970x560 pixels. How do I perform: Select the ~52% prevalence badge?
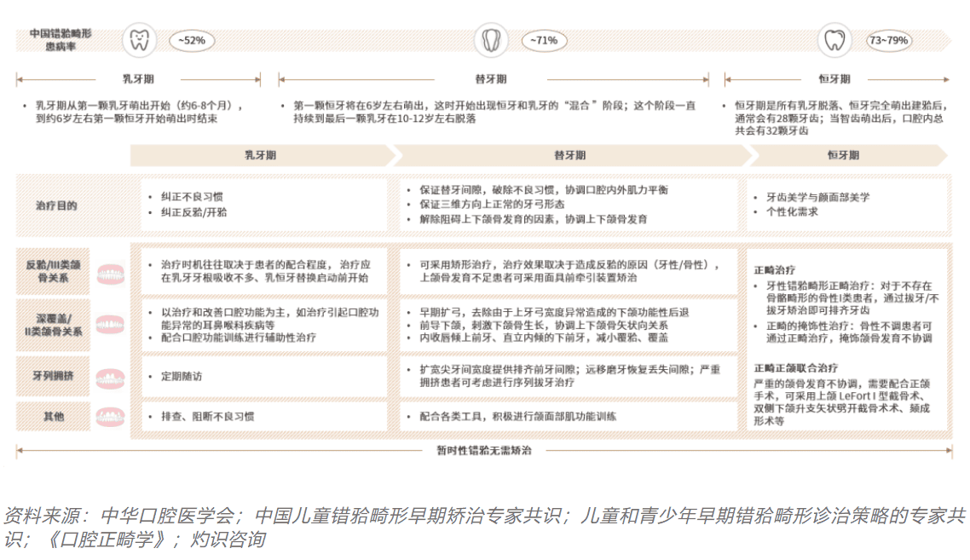click(190, 40)
